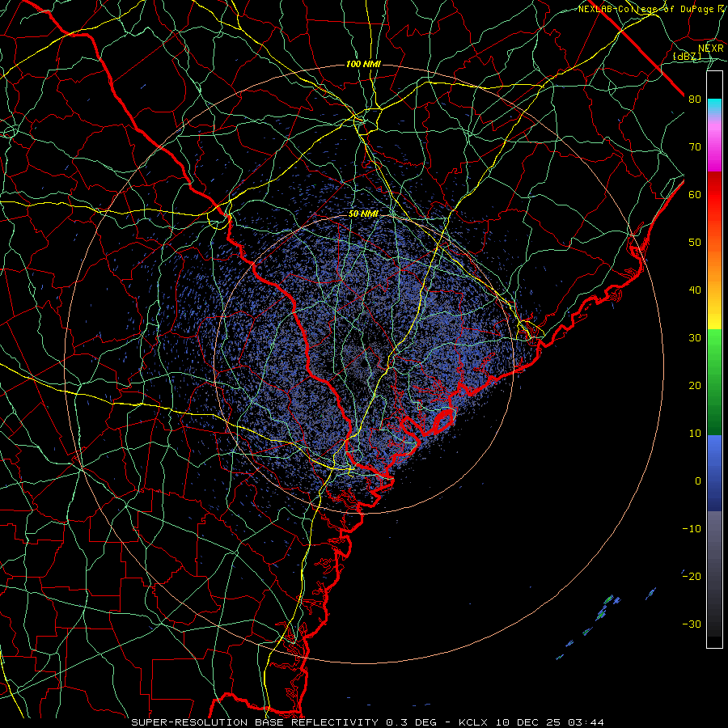The height and width of the screenshot is (728, 728).
Task: Pick the blue band of the color bar
Action: pyautogui.click(x=714, y=472)
